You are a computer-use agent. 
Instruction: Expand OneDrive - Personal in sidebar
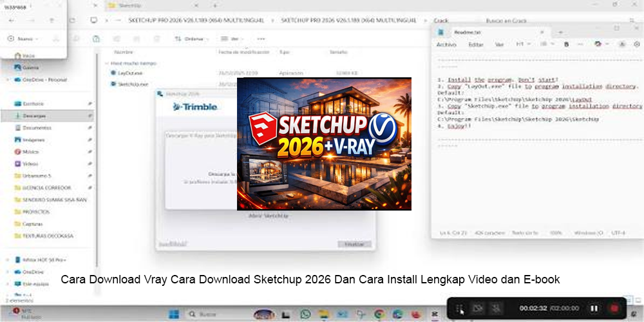click(x=7, y=80)
